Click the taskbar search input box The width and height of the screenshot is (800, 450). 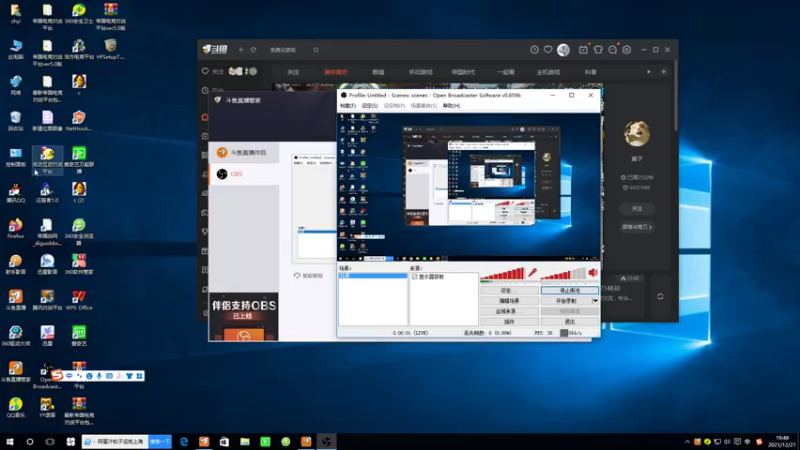115,441
